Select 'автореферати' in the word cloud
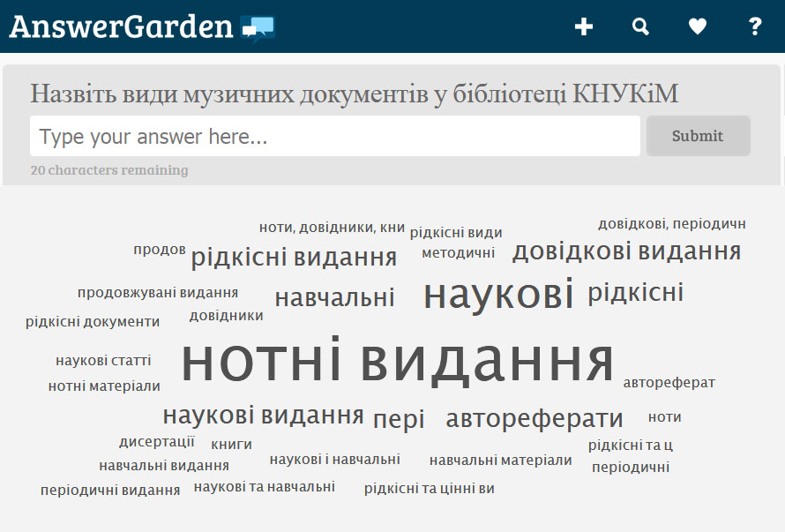 coord(535,419)
